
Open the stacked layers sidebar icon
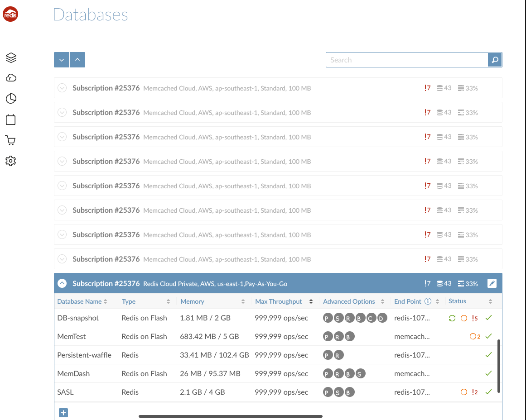pyautogui.click(x=11, y=57)
